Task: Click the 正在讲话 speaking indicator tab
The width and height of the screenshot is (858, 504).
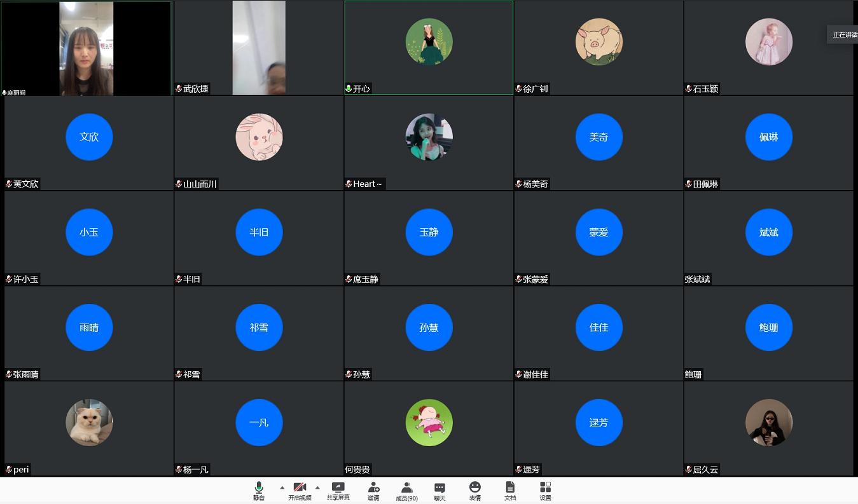Action: (844, 35)
